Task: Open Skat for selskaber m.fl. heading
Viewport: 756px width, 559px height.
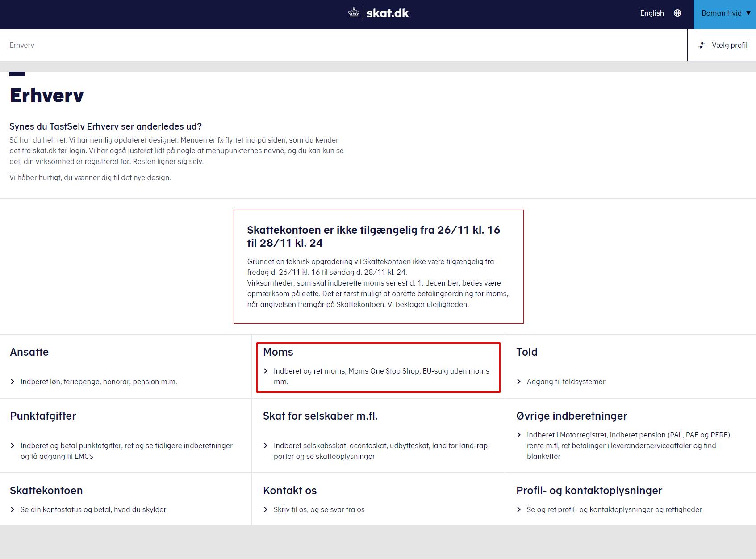Action: (x=320, y=416)
